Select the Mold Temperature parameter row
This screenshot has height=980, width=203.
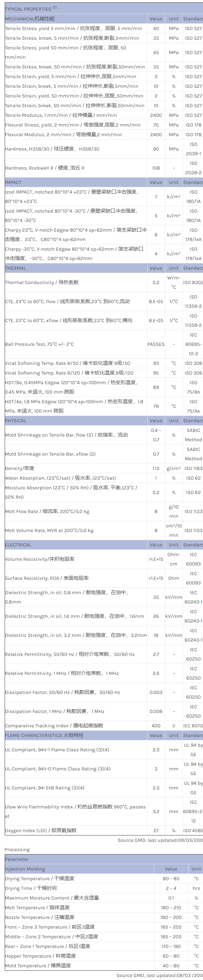click(x=38, y=965)
